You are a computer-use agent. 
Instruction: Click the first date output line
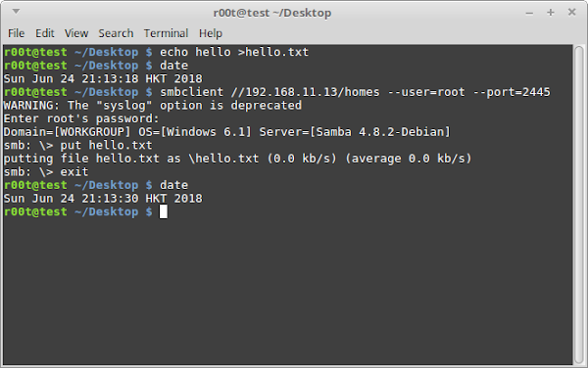[103, 78]
